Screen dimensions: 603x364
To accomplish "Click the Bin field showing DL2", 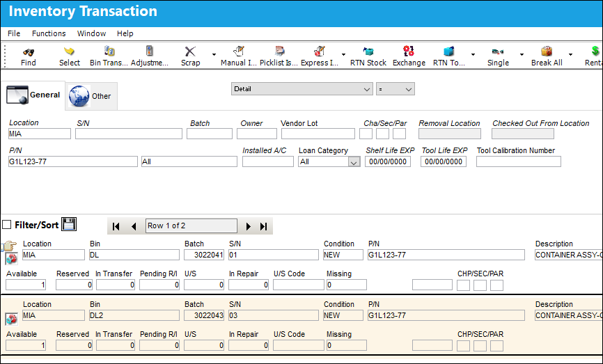I will 134,315.
